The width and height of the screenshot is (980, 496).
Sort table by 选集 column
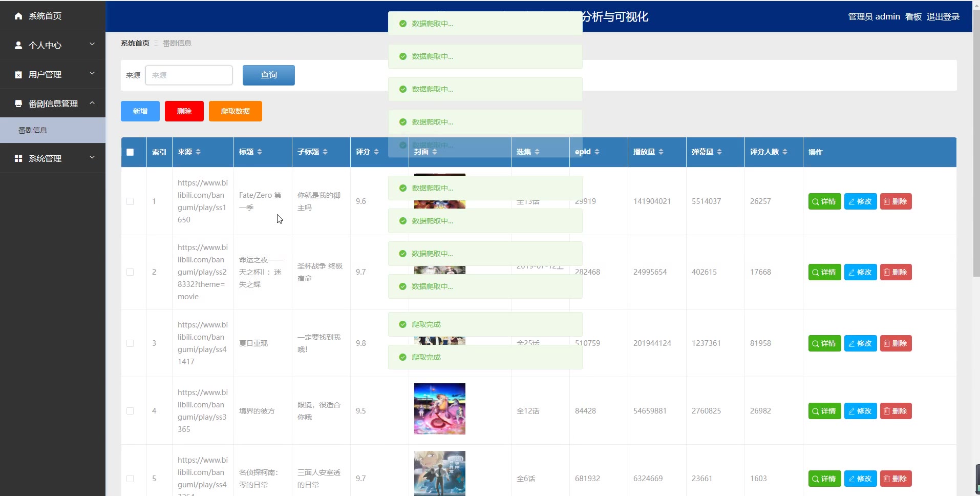coord(537,152)
